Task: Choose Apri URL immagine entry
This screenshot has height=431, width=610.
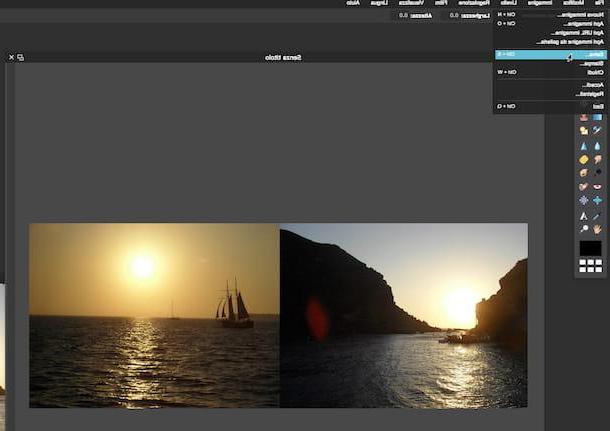Action: pyautogui.click(x=550, y=33)
